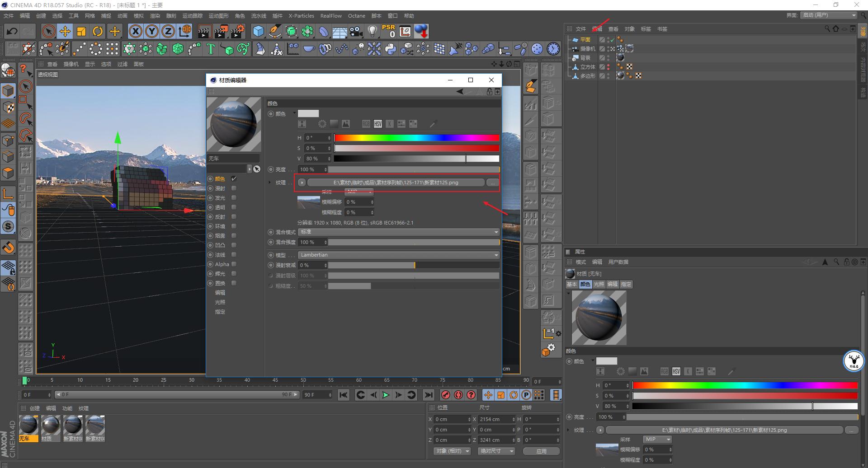Click the hue gradient slider in editor
The image size is (868, 468).
pos(416,138)
